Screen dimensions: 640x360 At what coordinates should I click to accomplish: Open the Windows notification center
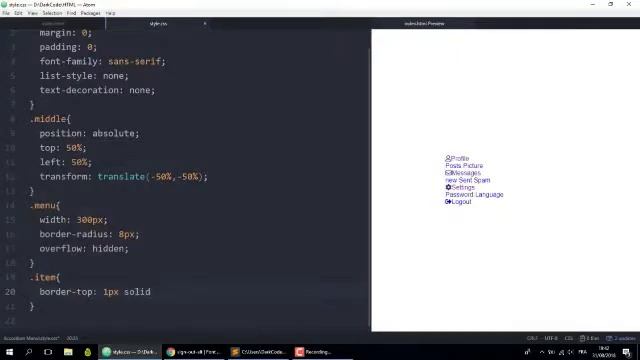coord(627,352)
